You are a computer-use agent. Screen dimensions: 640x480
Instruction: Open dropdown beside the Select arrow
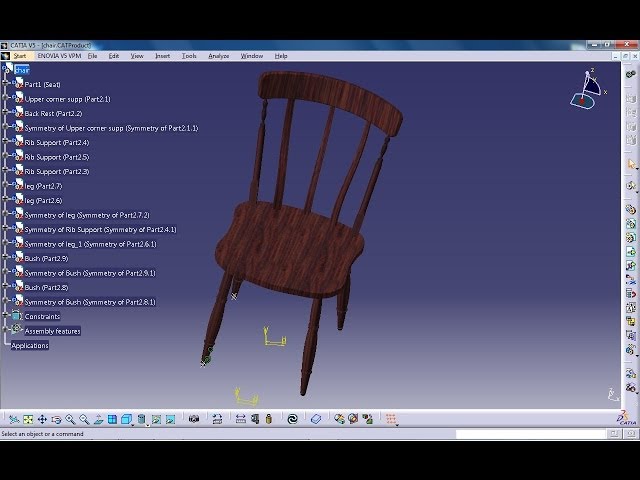tap(636, 169)
